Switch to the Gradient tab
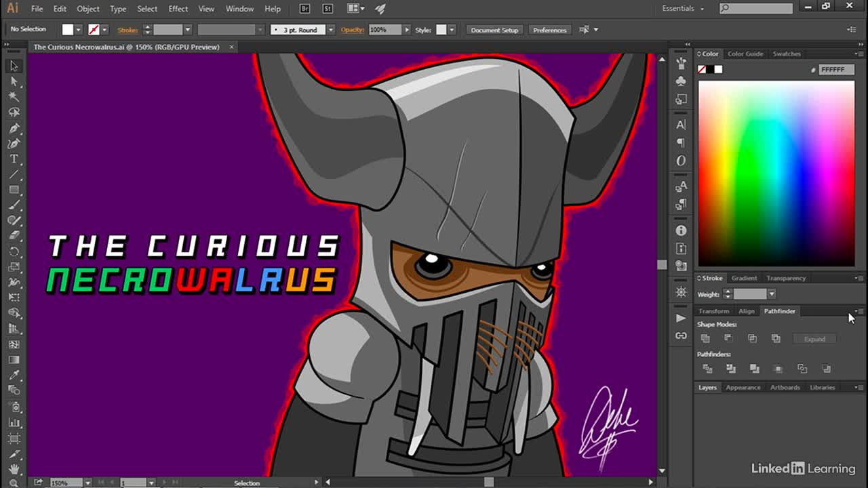Screen dimensions: 868x488 (x=744, y=278)
